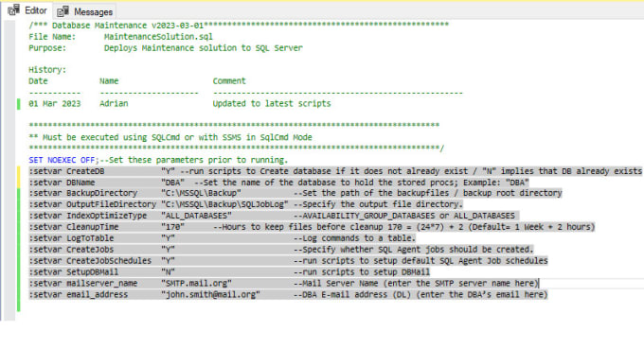Click the 'Database Maintenance v2023-03-01' header
The width and height of the screenshot is (644, 349).
click(128, 26)
